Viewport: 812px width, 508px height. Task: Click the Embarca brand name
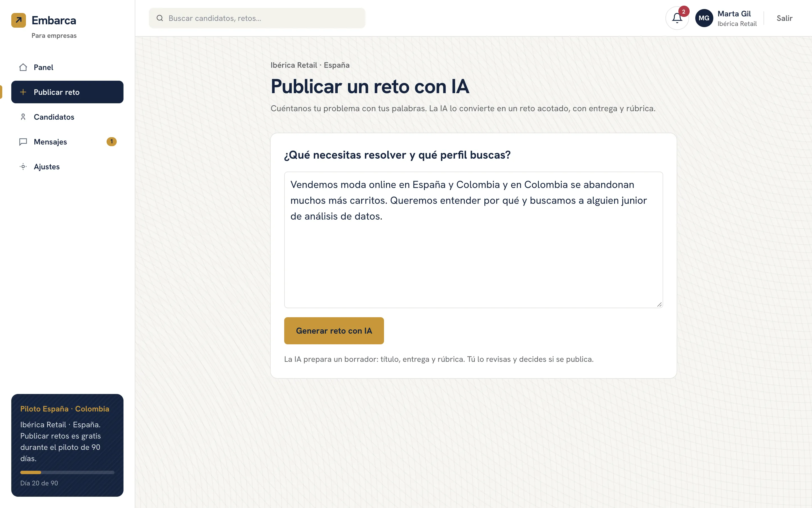54,20
